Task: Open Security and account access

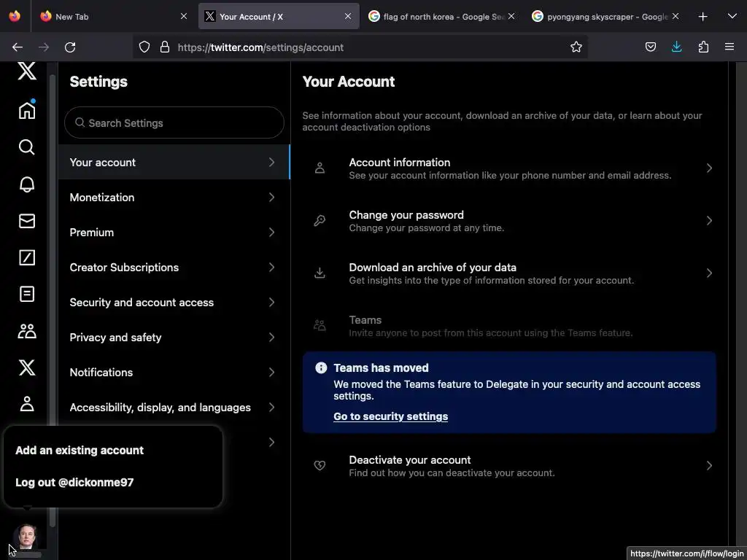Action: point(174,303)
